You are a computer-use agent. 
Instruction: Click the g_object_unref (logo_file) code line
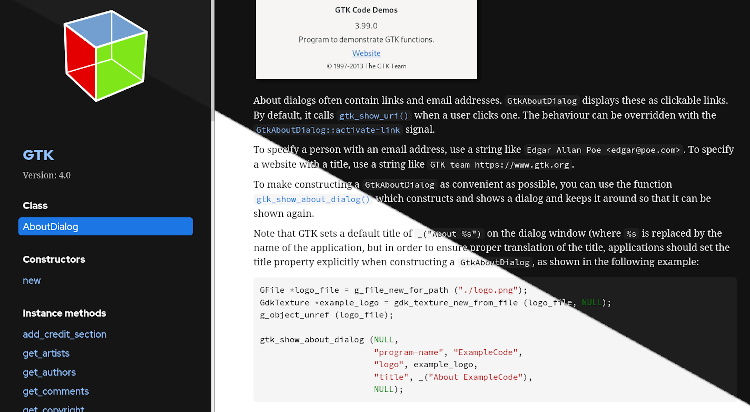click(x=327, y=315)
